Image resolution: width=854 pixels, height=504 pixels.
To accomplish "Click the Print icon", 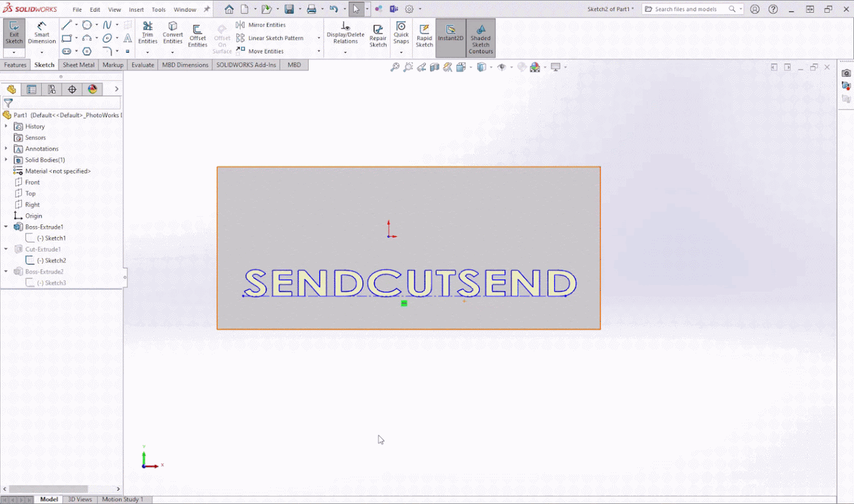I will click(x=311, y=9).
